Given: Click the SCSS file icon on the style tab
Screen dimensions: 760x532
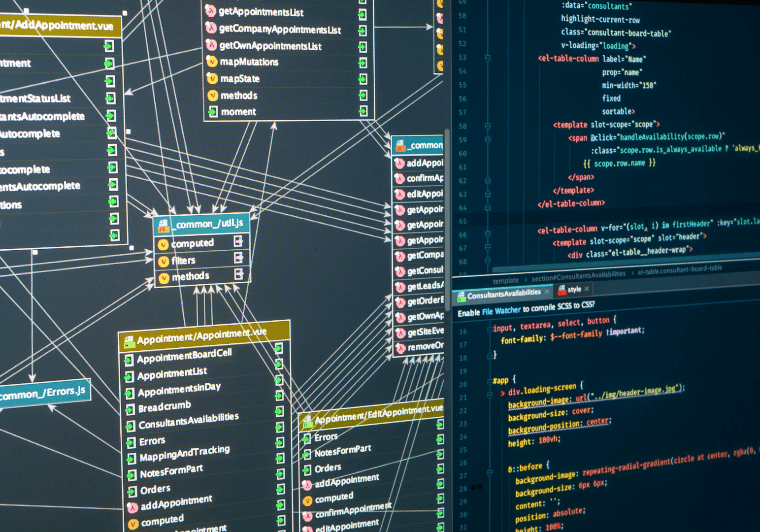Looking at the screenshot, I should pyautogui.click(x=562, y=290).
